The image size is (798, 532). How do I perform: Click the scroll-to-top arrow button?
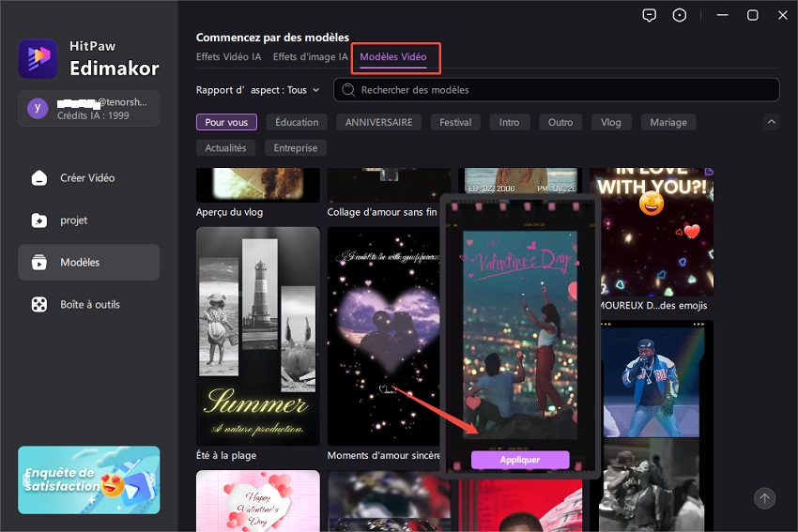765,498
